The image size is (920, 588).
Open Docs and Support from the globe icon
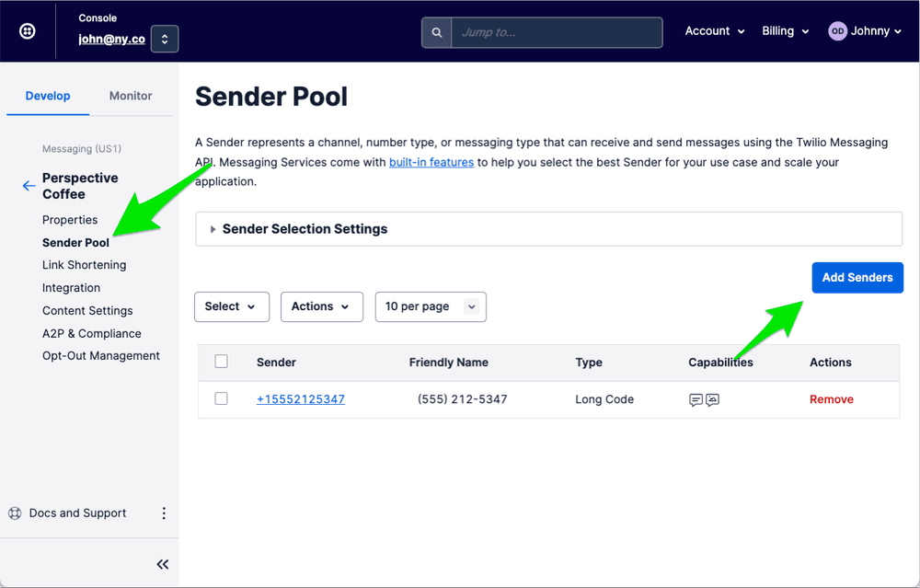tap(13, 513)
